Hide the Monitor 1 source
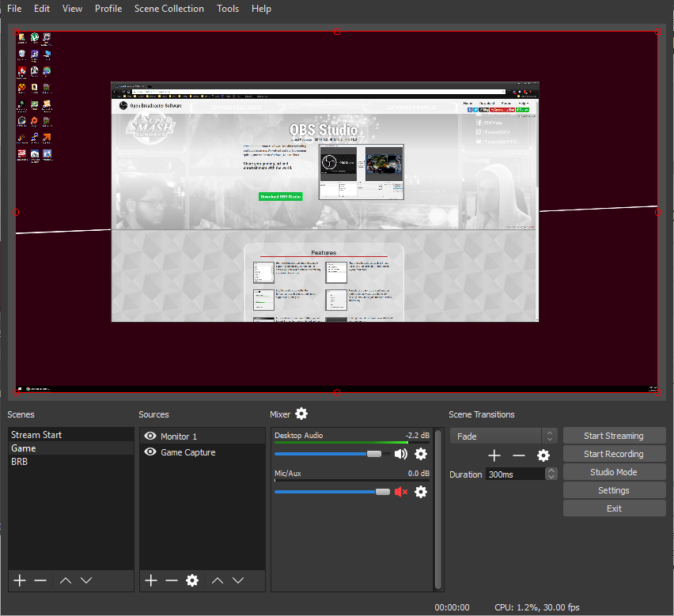This screenshot has height=616, width=674. click(150, 435)
